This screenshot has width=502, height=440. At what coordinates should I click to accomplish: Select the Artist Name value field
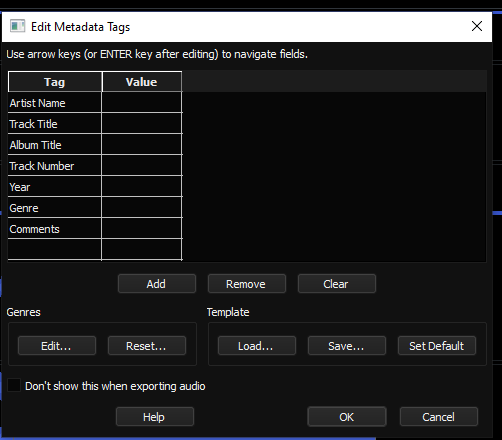[x=142, y=103]
